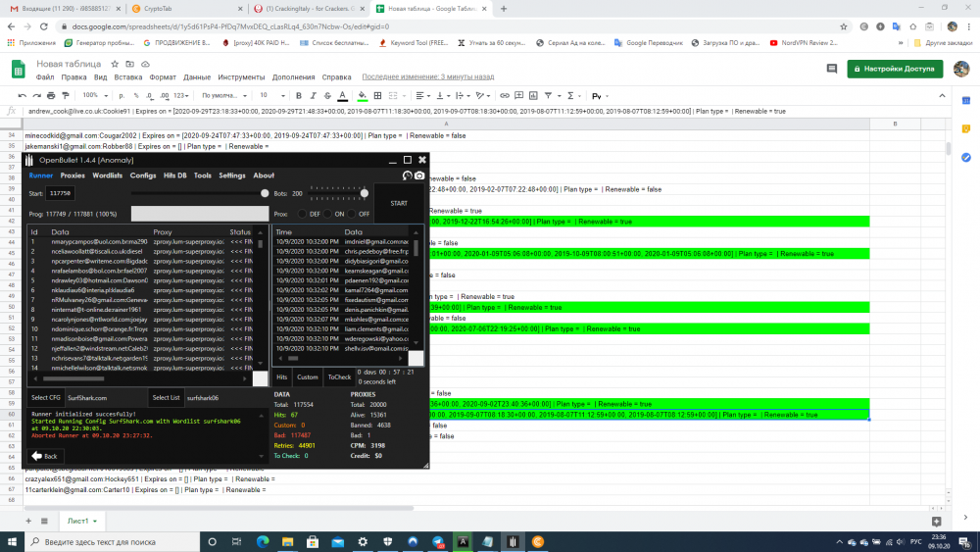Click the Start position input field
980x552 pixels.
[x=61, y=194]
